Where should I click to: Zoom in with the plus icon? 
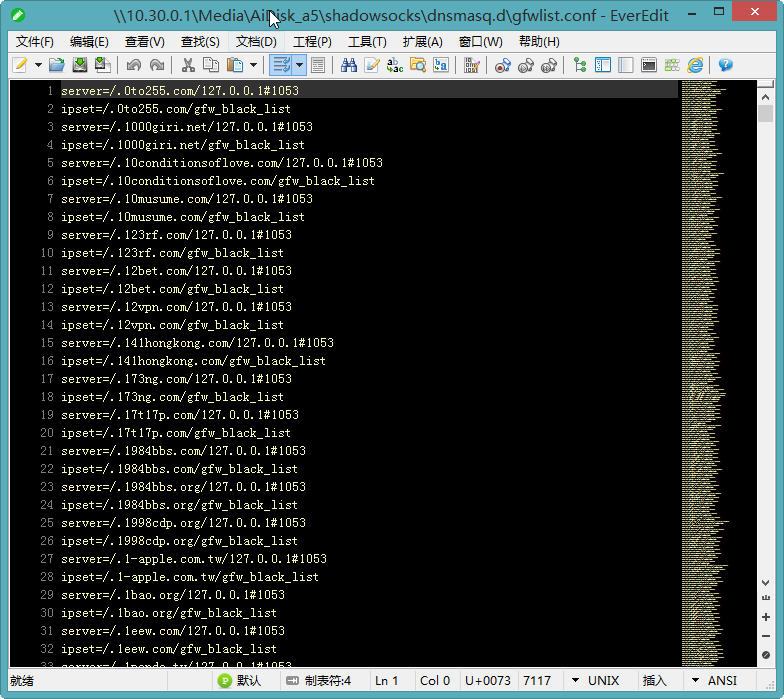766,617
